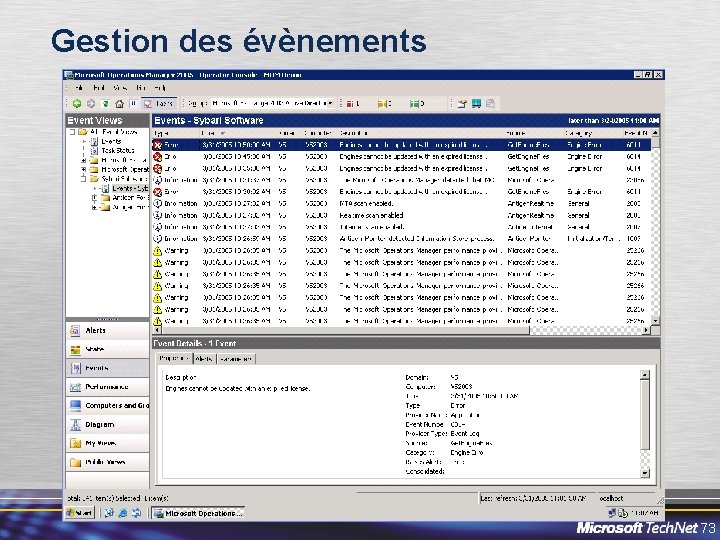Screen dimensions: 720x540
Task: Click events list scrollbar up arrow
Action: tap(655, 133)
